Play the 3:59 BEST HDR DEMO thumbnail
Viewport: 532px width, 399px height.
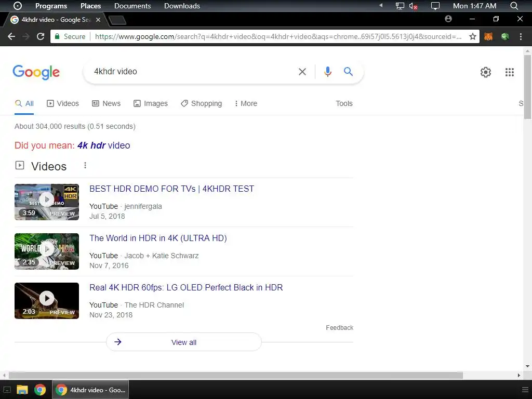(47, 202)
